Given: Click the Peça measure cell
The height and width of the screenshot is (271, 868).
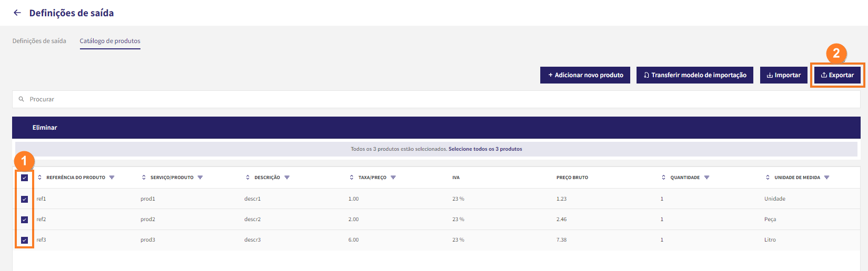Looking at the screenshot, I should 770,220.
